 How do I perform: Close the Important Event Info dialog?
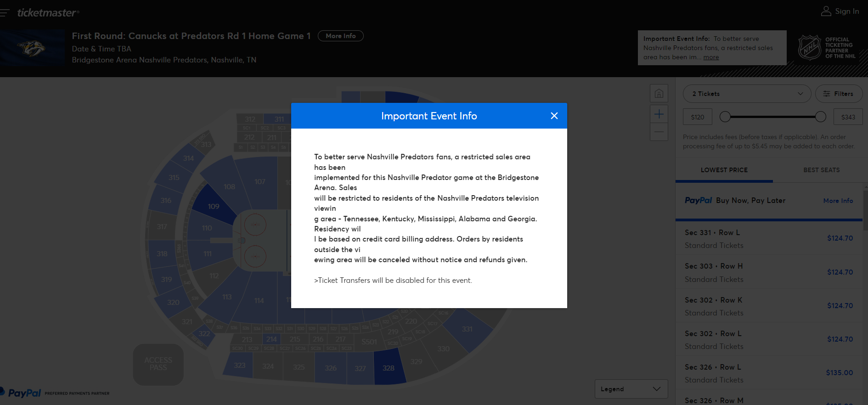point(554,116)
